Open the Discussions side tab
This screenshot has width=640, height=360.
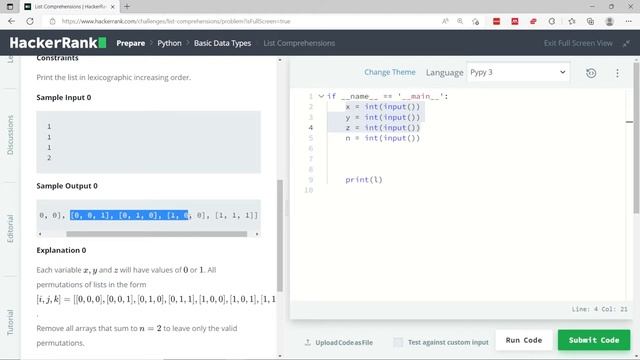click(10, 135)
